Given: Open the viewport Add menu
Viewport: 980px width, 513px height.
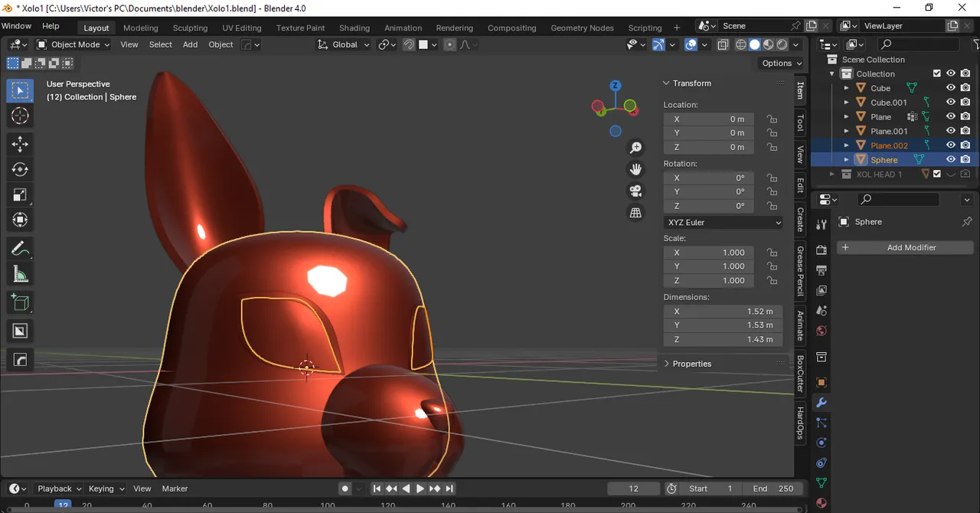Looking at the screenshot, I should pyautogui.click(x=190, y=44).
